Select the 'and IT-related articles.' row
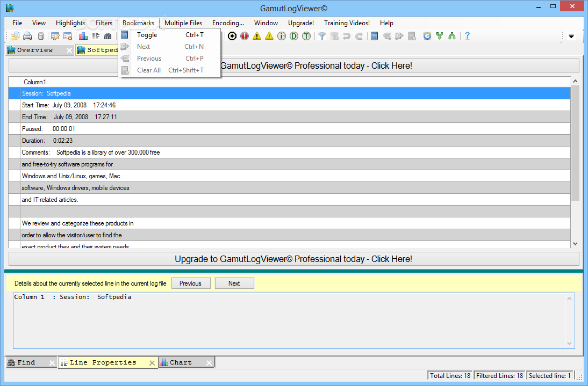 [x=289, y=200]
